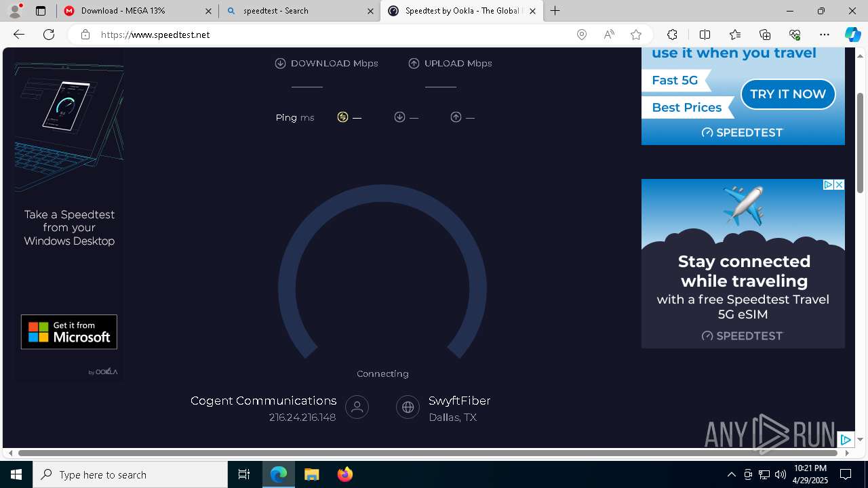Click the Dallas, TX server location
868x488 pixels.
pos(452,418)
